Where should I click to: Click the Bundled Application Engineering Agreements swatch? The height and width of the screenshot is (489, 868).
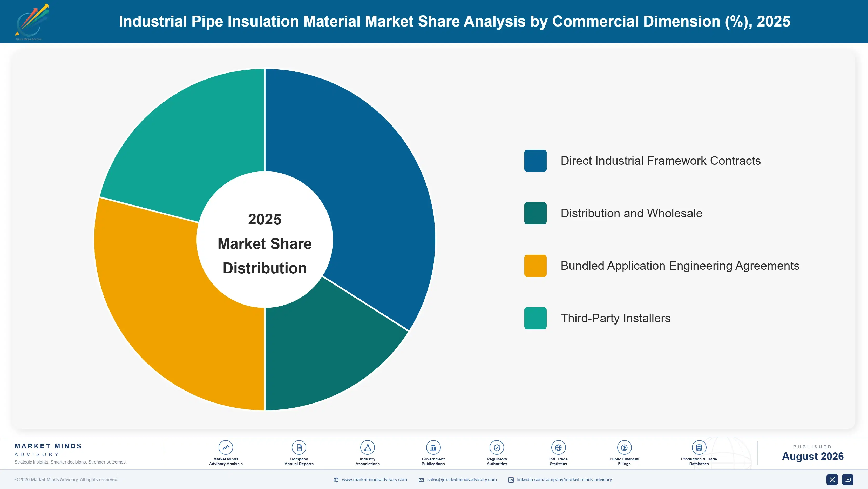pos(535,266)
